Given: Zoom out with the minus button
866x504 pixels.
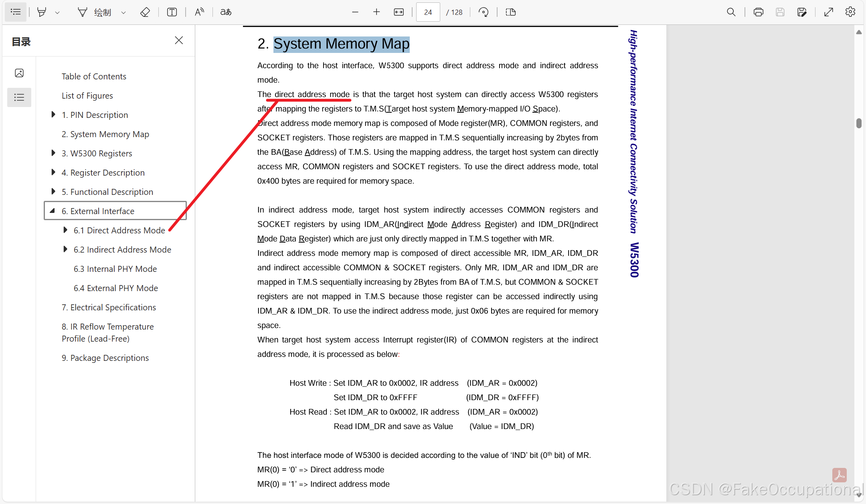Looking at the screenshot, I should click(355, 12).
